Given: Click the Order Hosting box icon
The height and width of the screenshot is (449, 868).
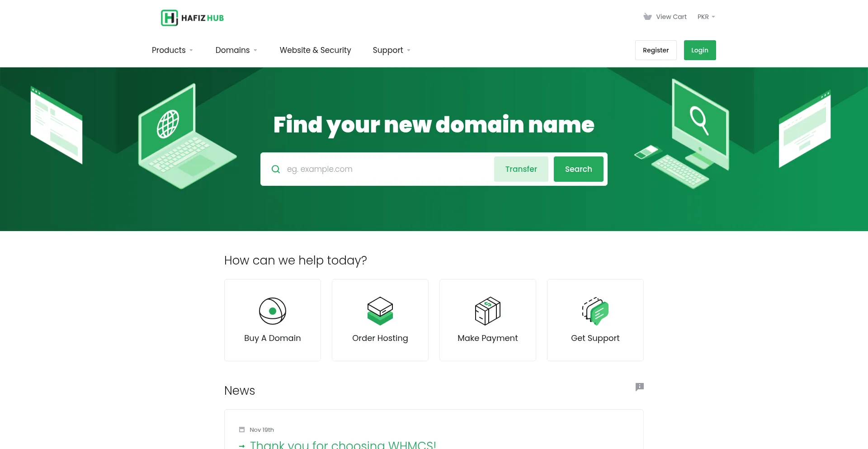Looking at the screenshot, I should pyautogui.click(x=380, y=311).
